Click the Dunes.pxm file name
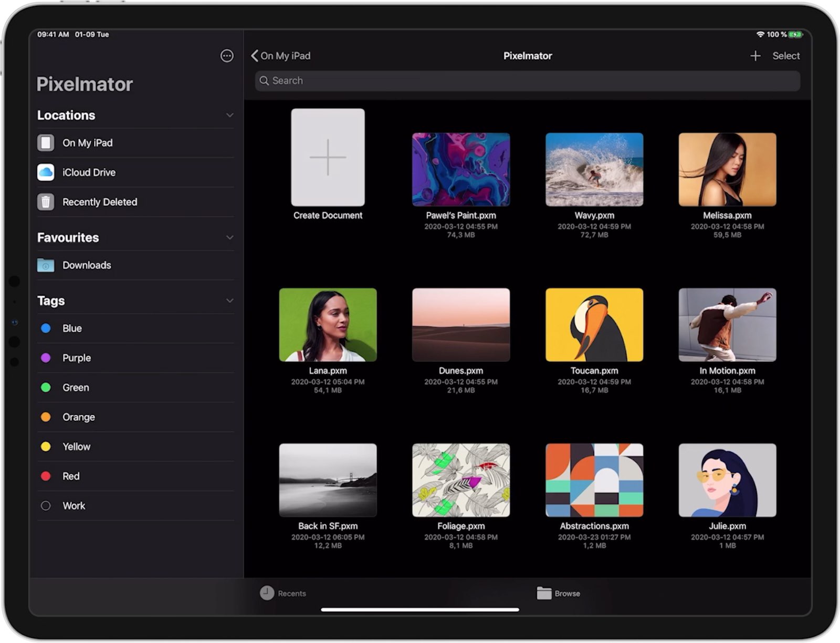The height and width of the screenshot is (643, 840). 461,371
